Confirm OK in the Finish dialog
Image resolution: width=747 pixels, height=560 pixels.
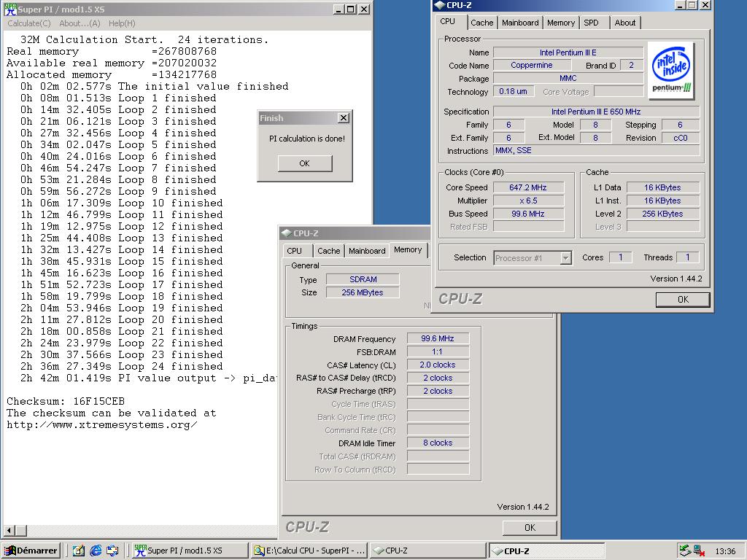coord(305,163)
